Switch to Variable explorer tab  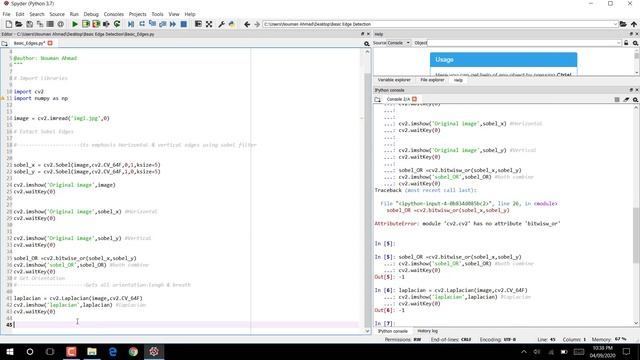[x=394, y=80]
